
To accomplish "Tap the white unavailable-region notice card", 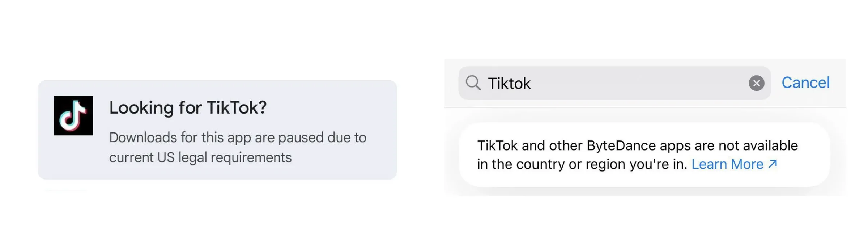I will (x=644, y=155).
